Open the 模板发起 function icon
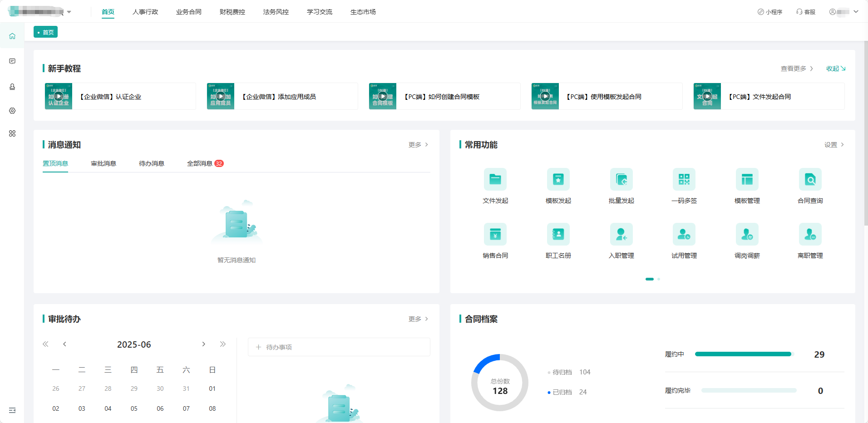The height and width of the screenshot is (423, 868). 558,180
